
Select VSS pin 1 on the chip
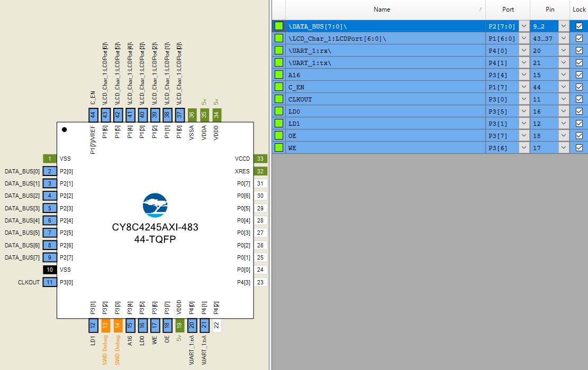click(x=50, y=159)
